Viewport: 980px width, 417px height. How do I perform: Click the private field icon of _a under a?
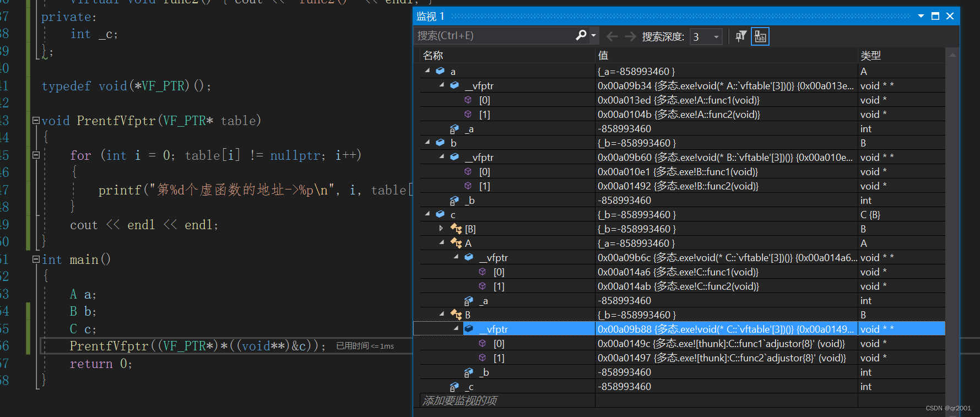[x=454, y=129]
